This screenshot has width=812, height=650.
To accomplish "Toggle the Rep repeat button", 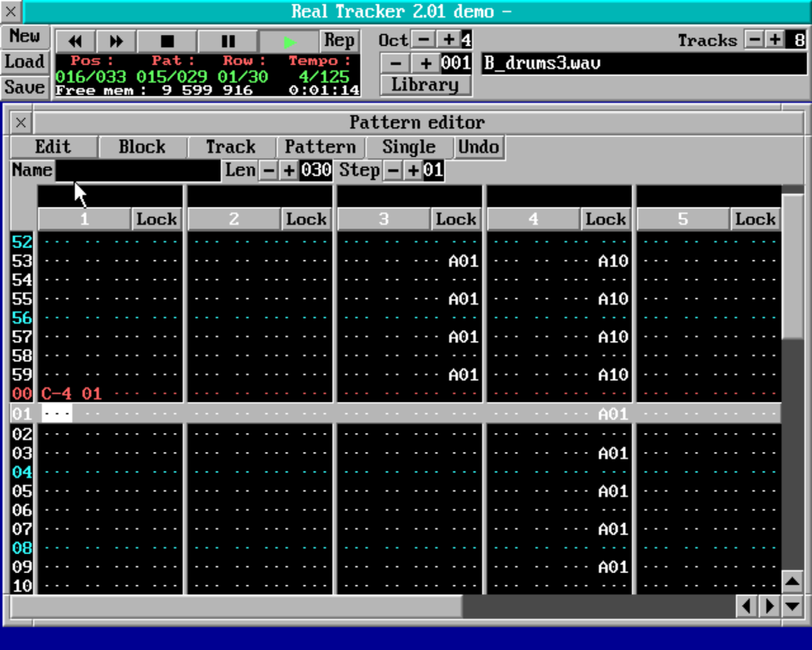I will click(339, 41).
